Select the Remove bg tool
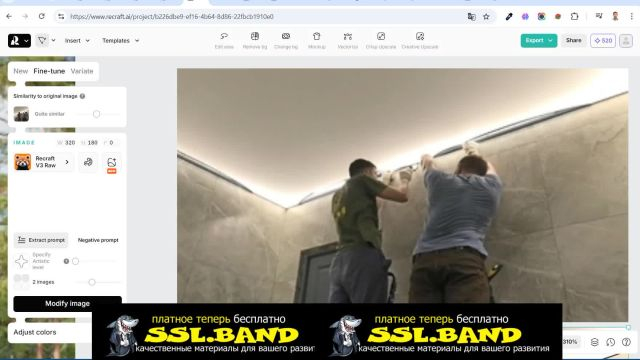The height and width of the screenshot is (360, 640). pyautogui.click(x=255, y=40)
